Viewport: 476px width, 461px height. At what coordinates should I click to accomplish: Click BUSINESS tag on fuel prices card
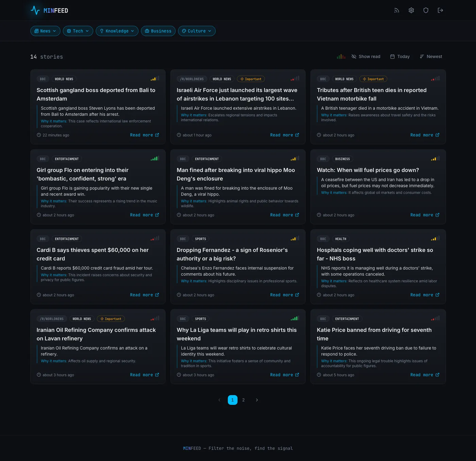342,159
